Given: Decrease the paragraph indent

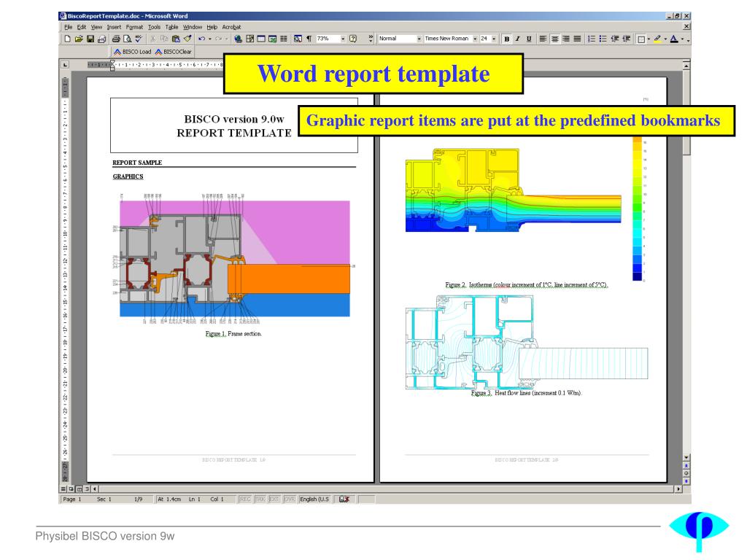Looking at the screenshot, I should [615, 39].
